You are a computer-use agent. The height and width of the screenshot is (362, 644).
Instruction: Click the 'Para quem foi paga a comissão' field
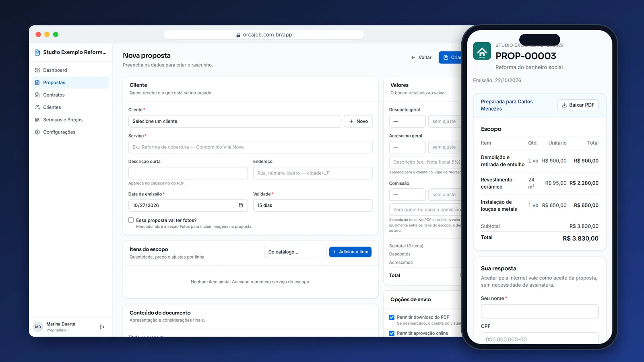(426, 210)
